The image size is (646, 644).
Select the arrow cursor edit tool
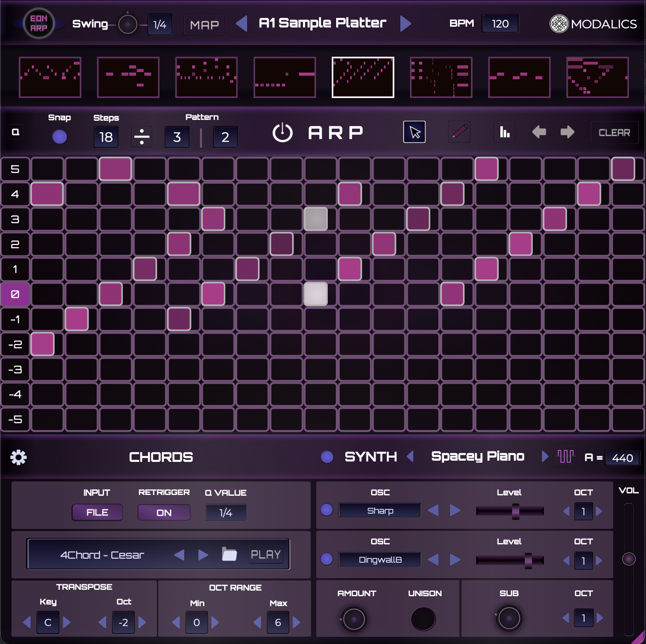click(415, 132)
